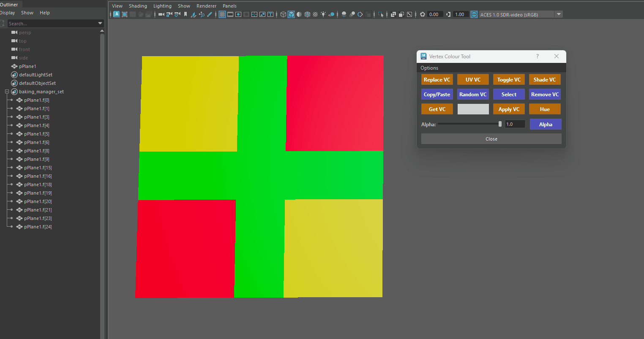644x339 pixels.
Task: Open the Outliner Help menu
Action: click(x=45, y=13)
